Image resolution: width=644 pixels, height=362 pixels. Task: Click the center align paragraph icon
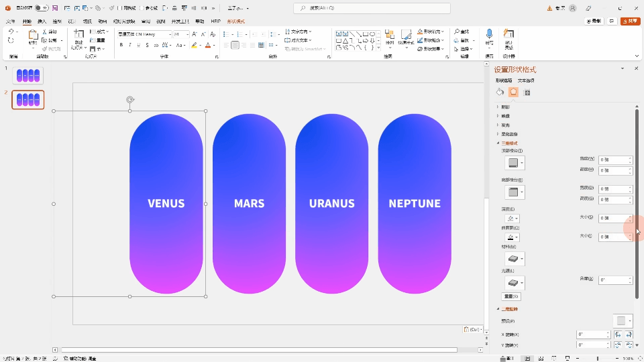[235, 46]
